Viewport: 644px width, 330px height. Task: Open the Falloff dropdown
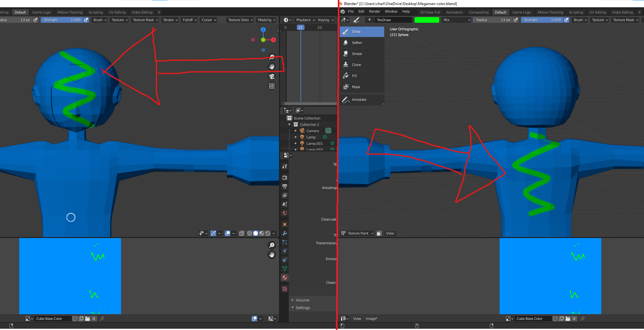click(190, 20)
